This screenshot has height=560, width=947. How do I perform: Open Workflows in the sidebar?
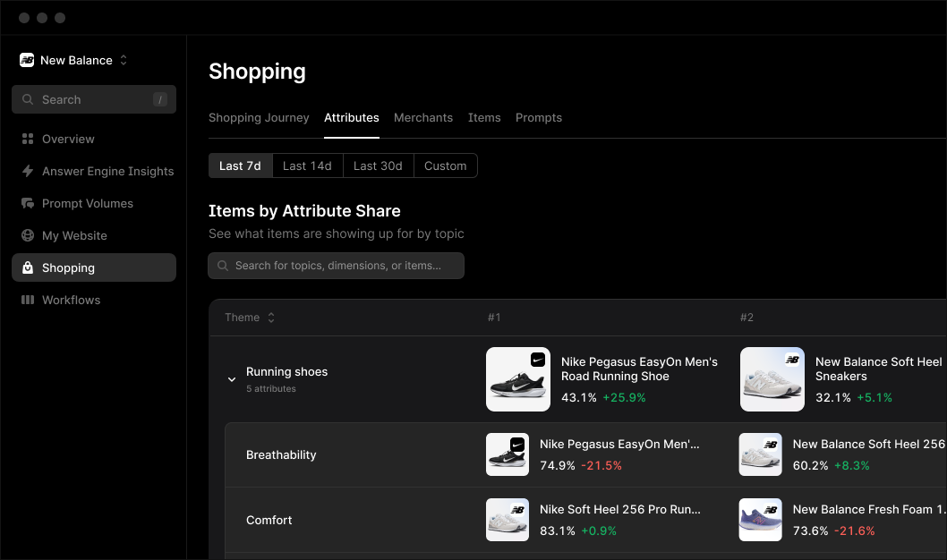pos(94,300)
